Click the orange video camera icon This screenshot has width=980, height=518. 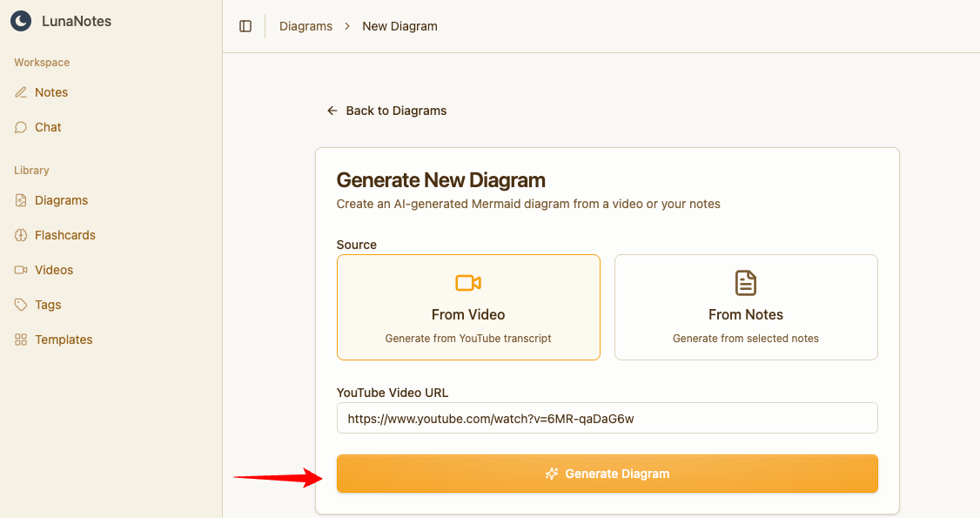468,283
